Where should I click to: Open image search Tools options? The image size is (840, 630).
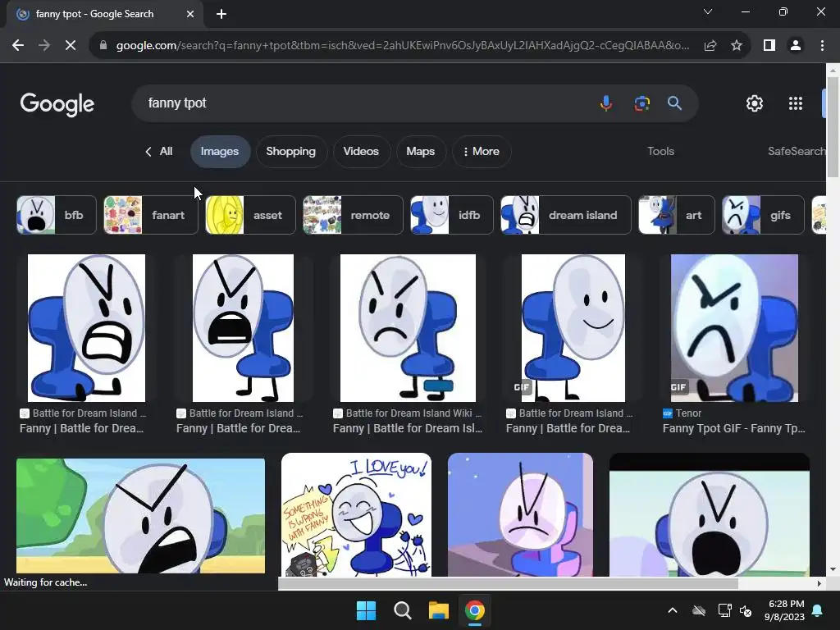[660, 151]
